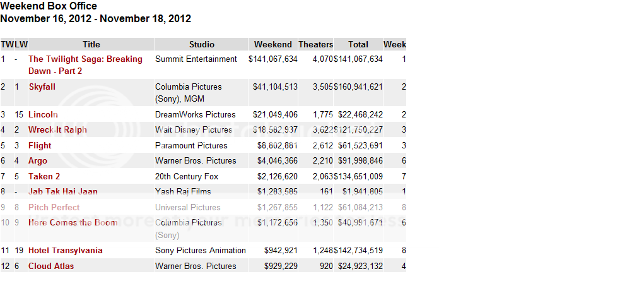Click the Argo title link
The width and height of the screenshot is (644, 293).
pos(38,161)
